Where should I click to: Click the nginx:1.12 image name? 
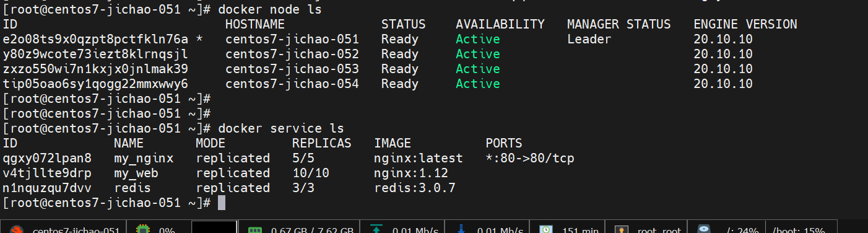[x=411, y=174]
